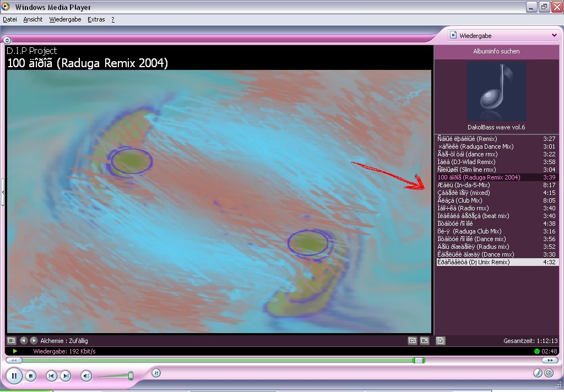This screenshot has height=392, width=564.
Task: Select playing track (Raduga Remix 2004)
Action: coord(497,177)
